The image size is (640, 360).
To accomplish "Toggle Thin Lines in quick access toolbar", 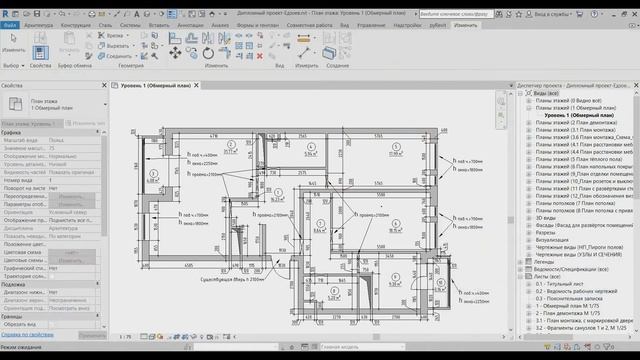I will tap(172, 14).
